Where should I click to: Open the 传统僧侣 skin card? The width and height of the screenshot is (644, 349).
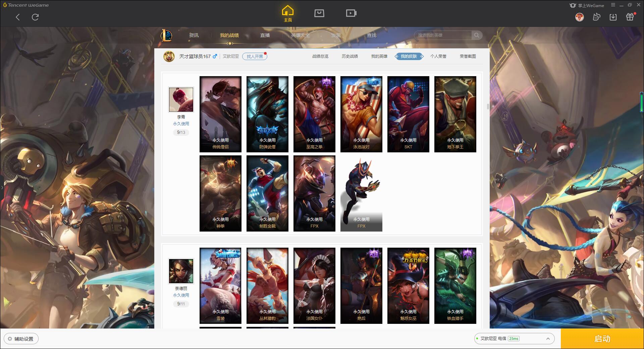coord(220,114)
